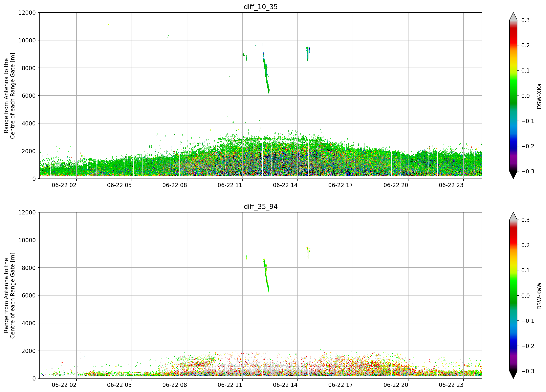The image size is (546, 392).
Task: Click the 12000 y-tick in the diff_35_94 plot
Action: click(27, 213)
